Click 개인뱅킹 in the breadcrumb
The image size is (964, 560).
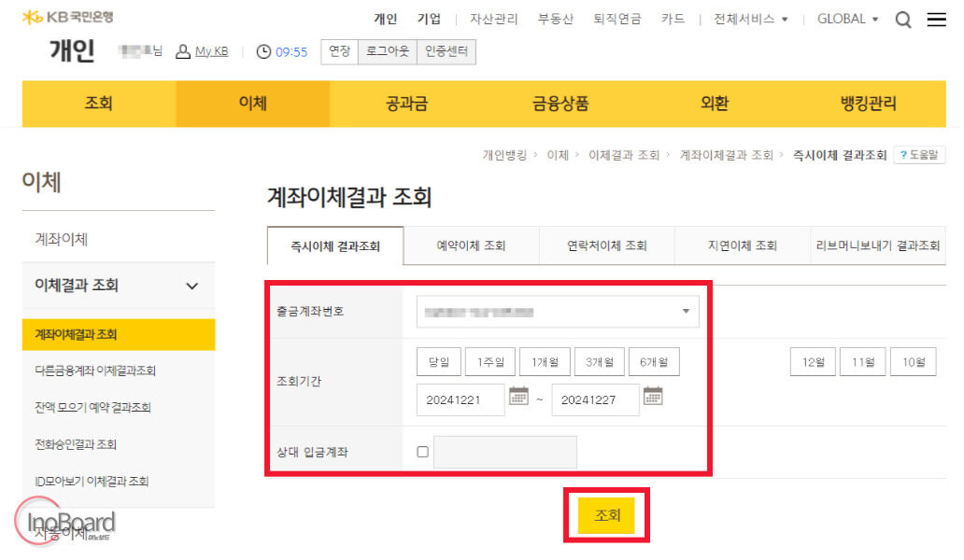[504, 155]
